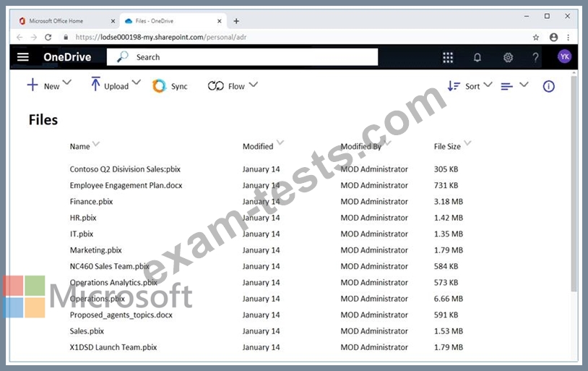The width and height of the screenshot is (588, 371).
Task: Open Employee Engagement Plan.docx
Action: tap(126, 185)
